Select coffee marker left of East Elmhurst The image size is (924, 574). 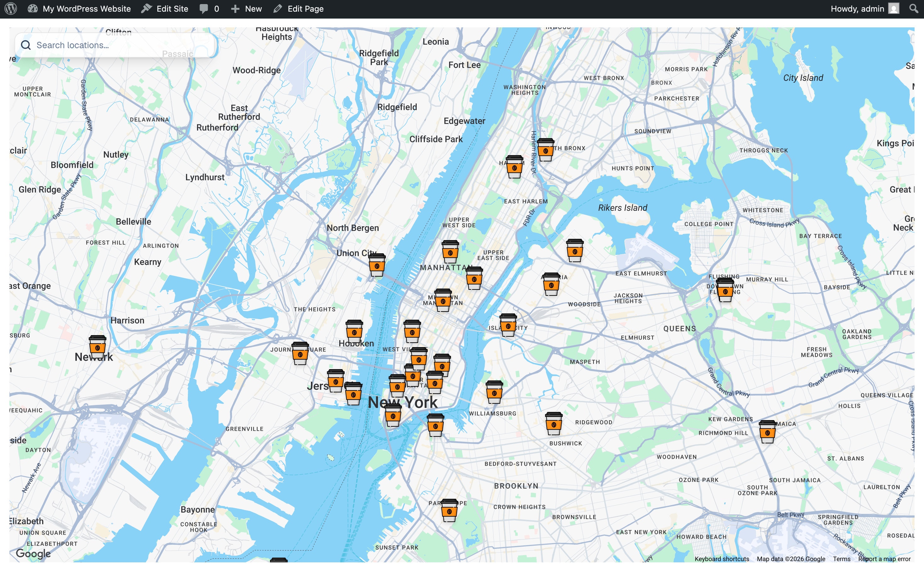pos(575,250)
